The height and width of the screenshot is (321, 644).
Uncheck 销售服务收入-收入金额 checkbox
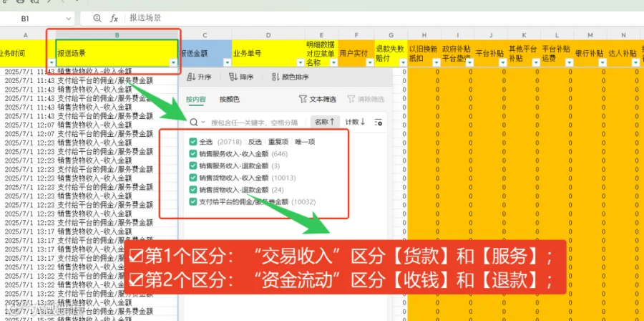point(193,154)
